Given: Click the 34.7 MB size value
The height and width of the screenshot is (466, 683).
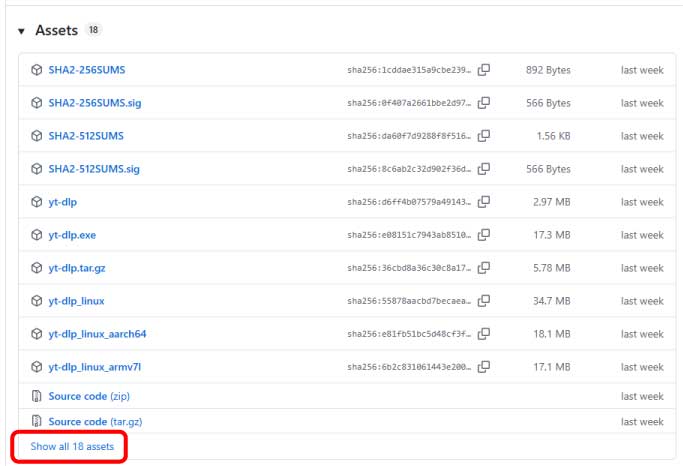Looking at the screenshot, I should click(x=551, y=301).
